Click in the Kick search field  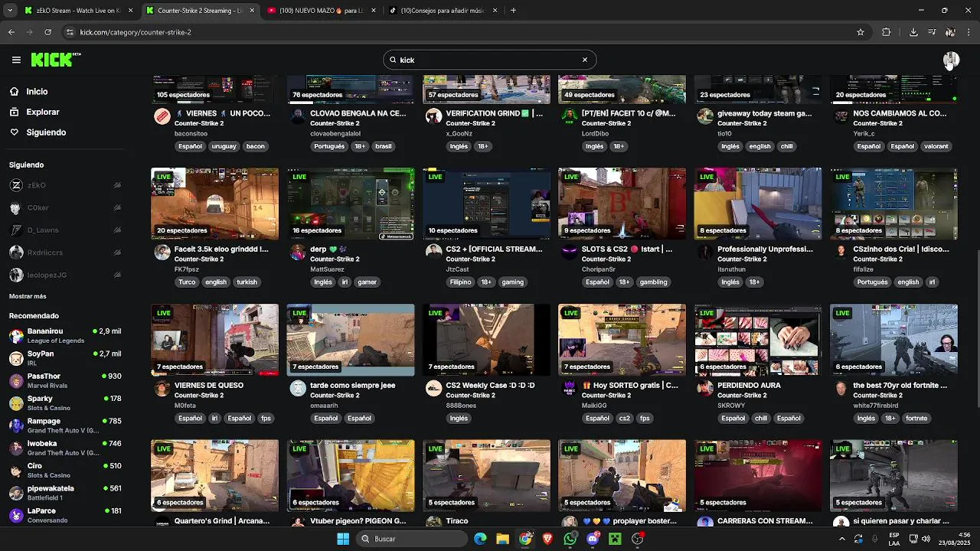point(489,60)
